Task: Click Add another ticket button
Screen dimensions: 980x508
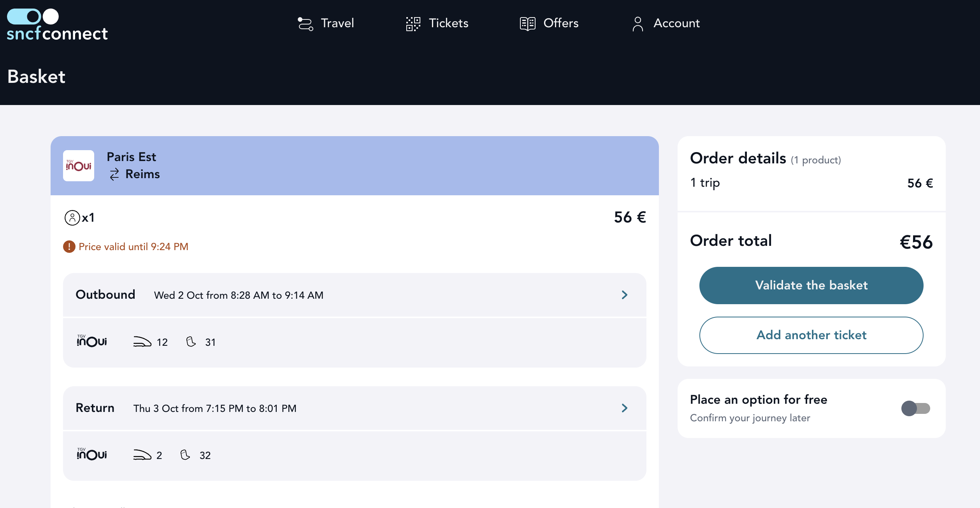Action: coord(811,335)
